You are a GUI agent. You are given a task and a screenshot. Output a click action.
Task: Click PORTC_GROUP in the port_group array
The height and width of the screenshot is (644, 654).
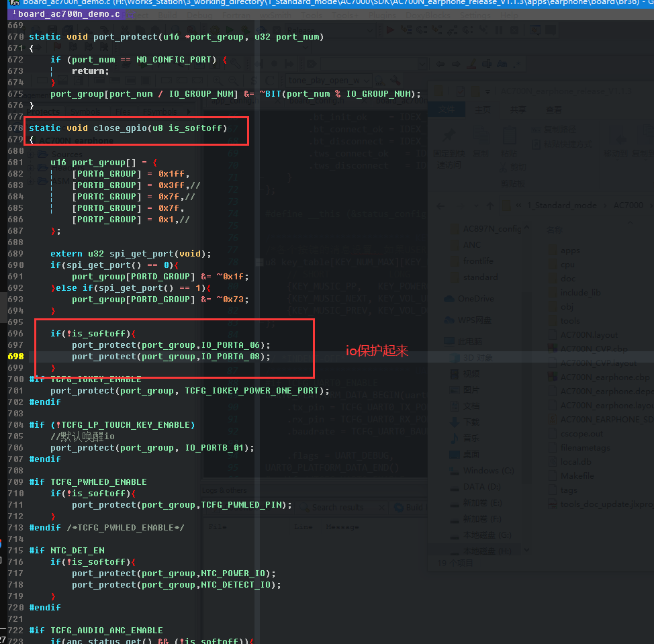(x=107, y=197)
